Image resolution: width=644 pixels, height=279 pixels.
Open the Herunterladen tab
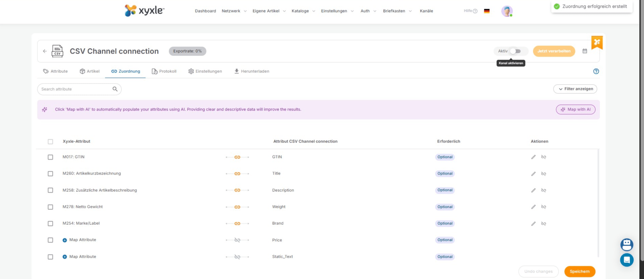tap(252, 71)
